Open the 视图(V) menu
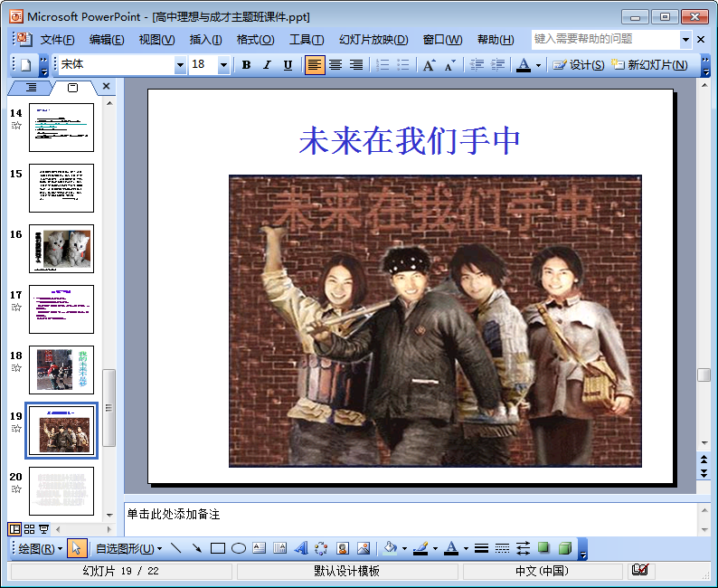Screen dimensions: 718x588 click(x=156, y=40)
